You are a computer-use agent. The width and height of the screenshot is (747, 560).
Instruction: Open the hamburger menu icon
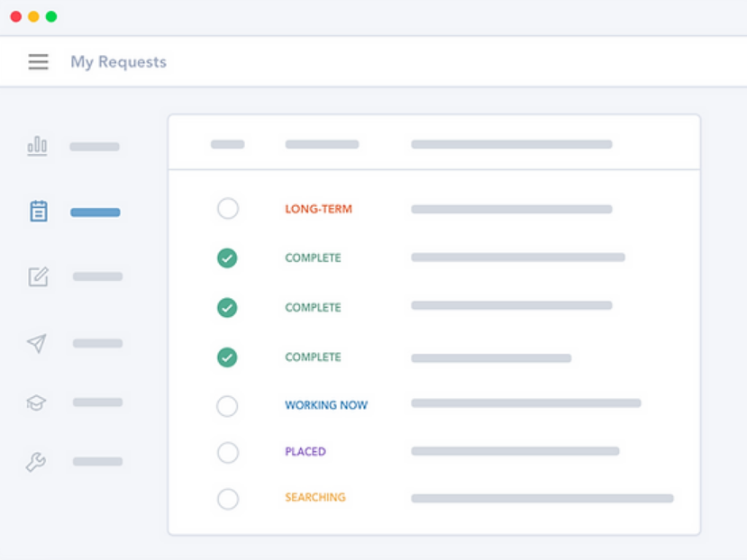point(38,62)
